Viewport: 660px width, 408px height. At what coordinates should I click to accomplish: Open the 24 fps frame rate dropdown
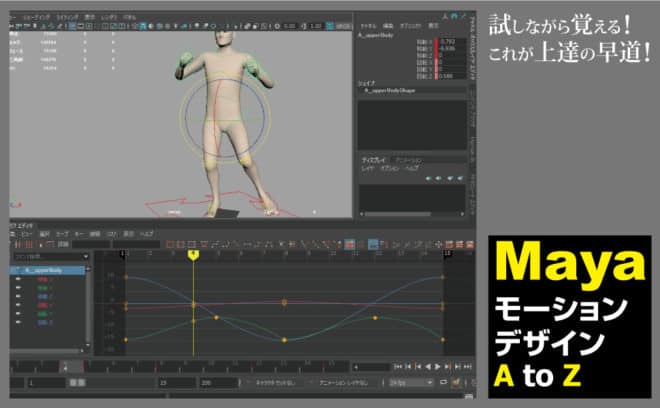tap(410, 383)
